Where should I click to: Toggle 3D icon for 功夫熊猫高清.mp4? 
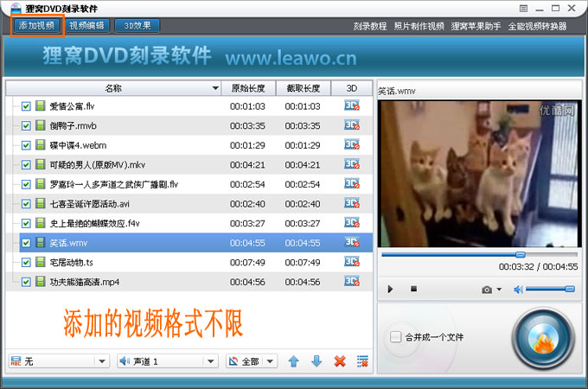tap(352, 282)
